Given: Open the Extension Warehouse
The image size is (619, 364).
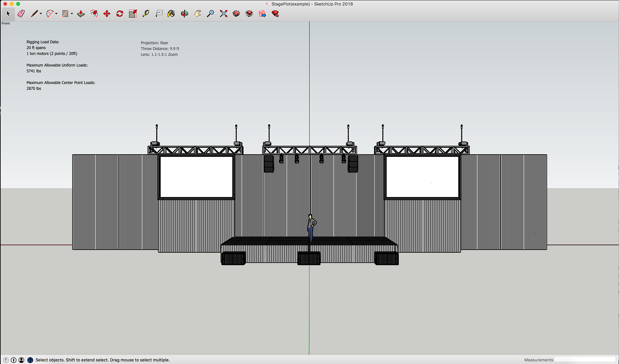Looking at the screenshot, I should (249, 14).
